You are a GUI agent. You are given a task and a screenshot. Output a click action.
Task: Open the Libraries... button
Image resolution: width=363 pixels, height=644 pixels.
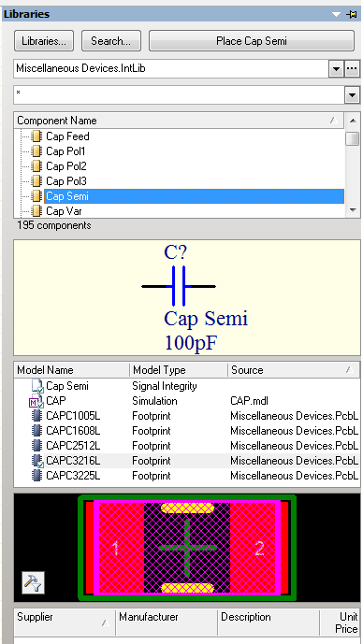(44, 41)
